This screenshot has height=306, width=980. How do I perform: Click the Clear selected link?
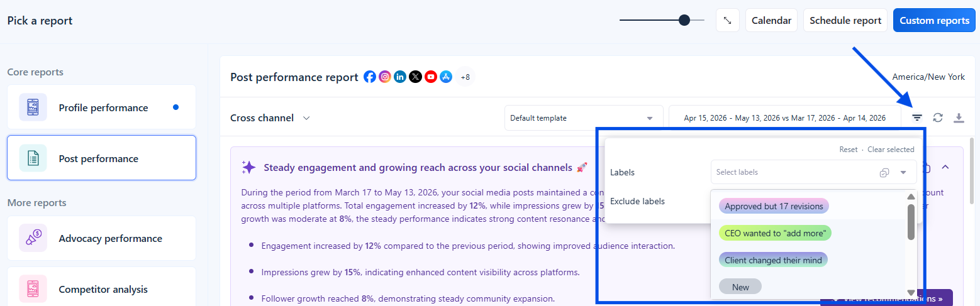pos(891,150)
